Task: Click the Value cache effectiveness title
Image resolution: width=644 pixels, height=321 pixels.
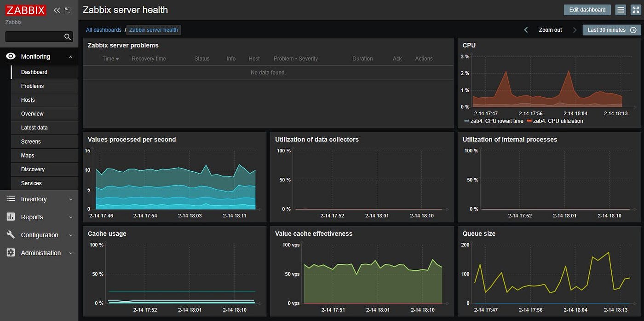Action: point(314,233)
